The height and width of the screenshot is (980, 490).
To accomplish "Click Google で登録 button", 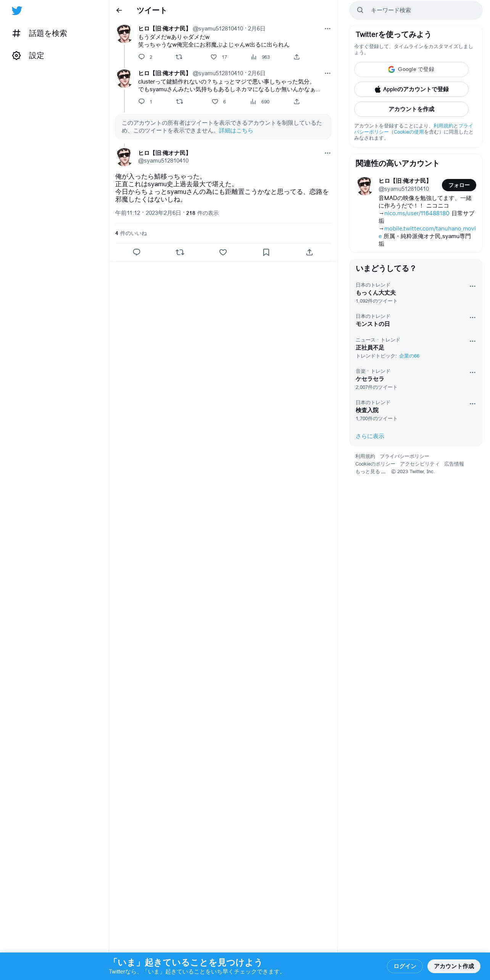I will 411,69.
